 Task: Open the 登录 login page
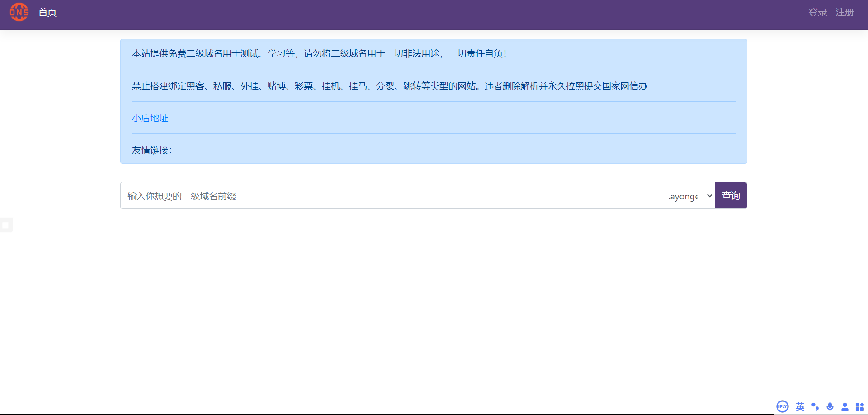[817, 13]
